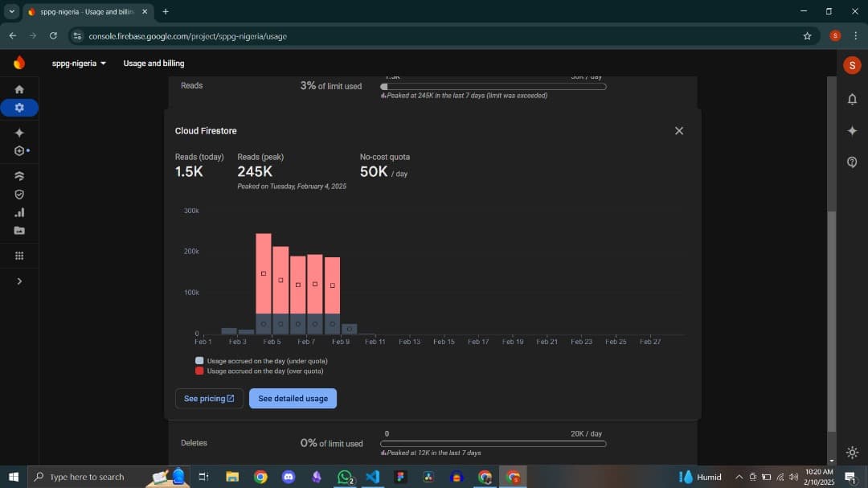Select the sppg-nigeria Usage and billing tab

[x=88, y=11]
